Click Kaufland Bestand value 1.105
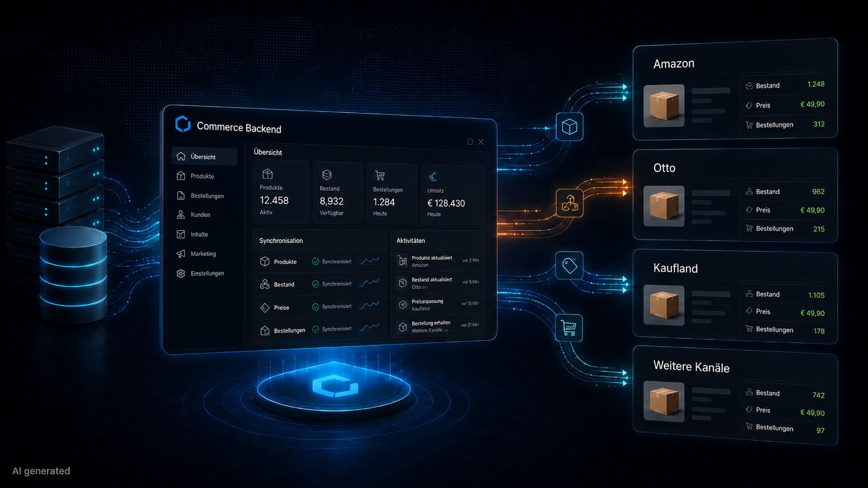Viewport: 868px width, 488px height. click(816, 295)
